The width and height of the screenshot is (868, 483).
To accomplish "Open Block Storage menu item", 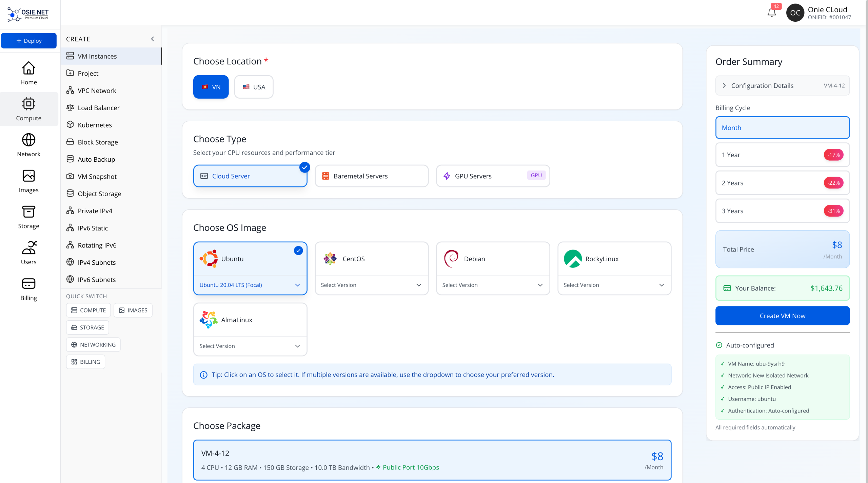I will pos(98,142).
